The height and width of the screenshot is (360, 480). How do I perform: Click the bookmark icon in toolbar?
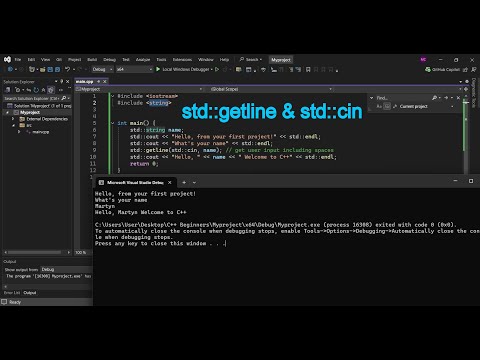308,69
